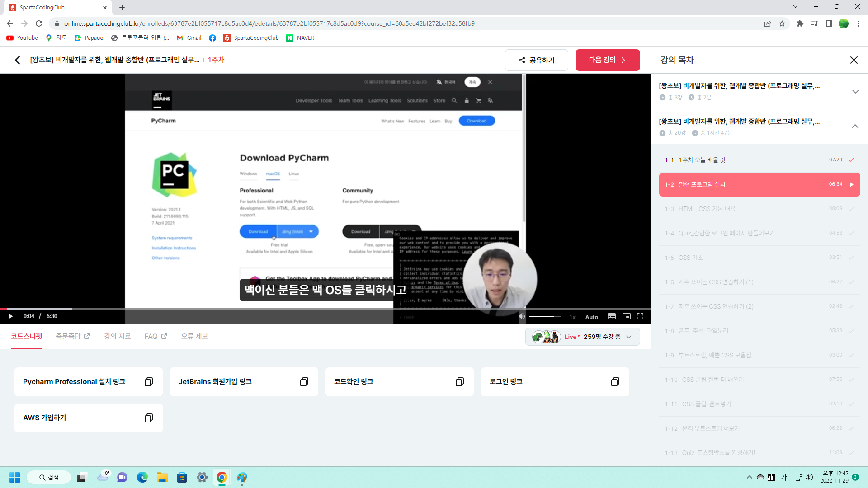Click the taskbar 검색 search box

coord(49,477)
